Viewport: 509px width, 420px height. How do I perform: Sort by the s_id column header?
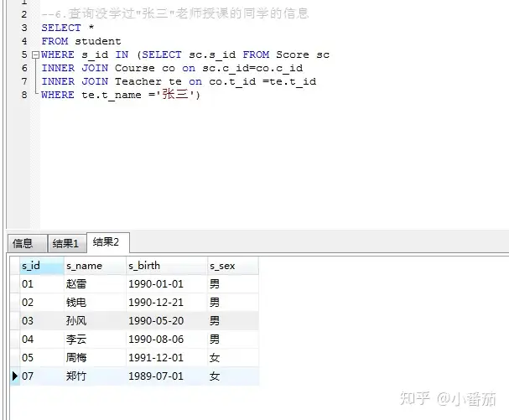(42, 266)
